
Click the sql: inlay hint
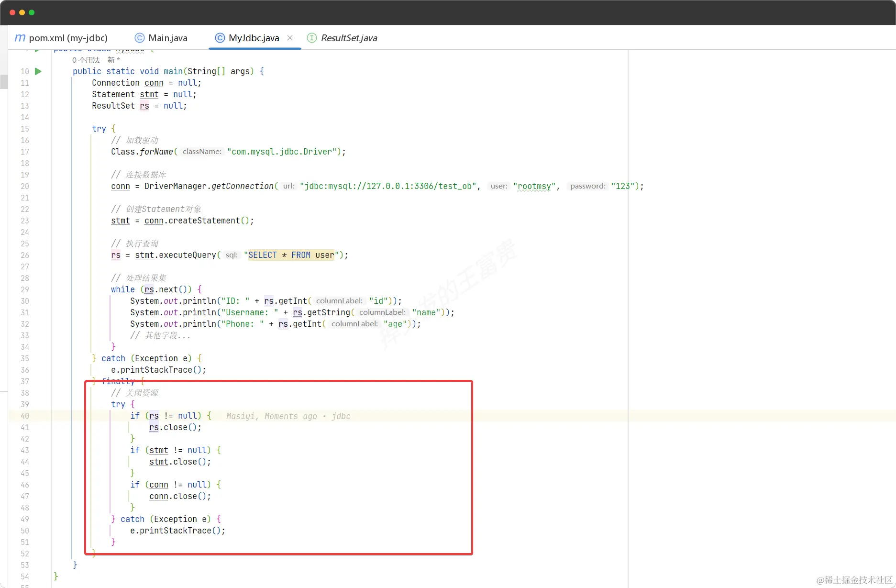(x=232, y=255)
